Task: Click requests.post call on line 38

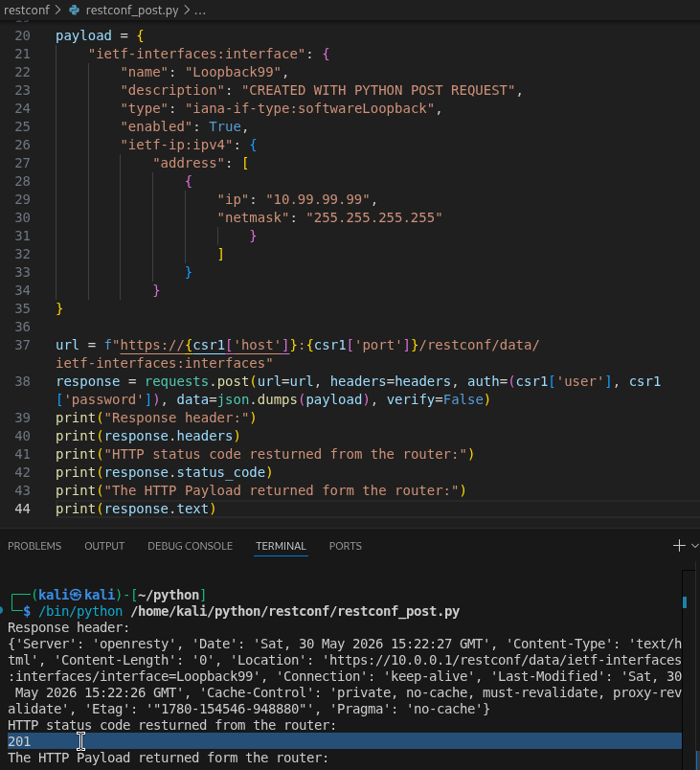Action: click(x=197, y=381)
